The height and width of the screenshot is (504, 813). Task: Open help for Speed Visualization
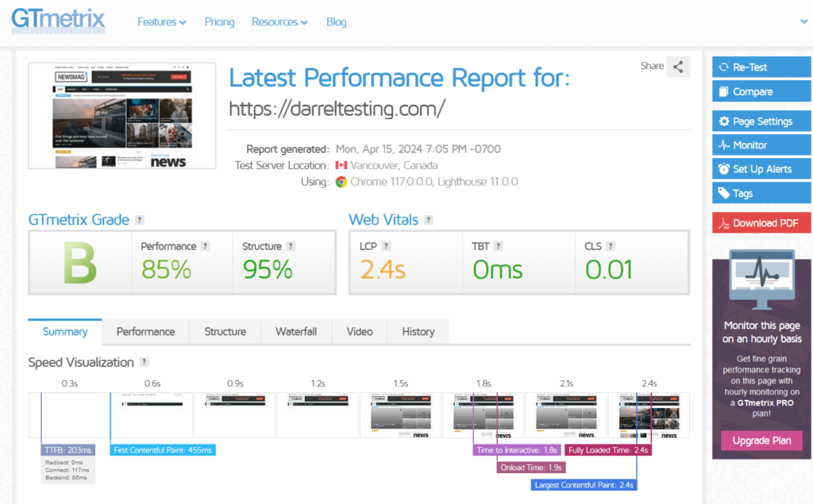point(144,362)
